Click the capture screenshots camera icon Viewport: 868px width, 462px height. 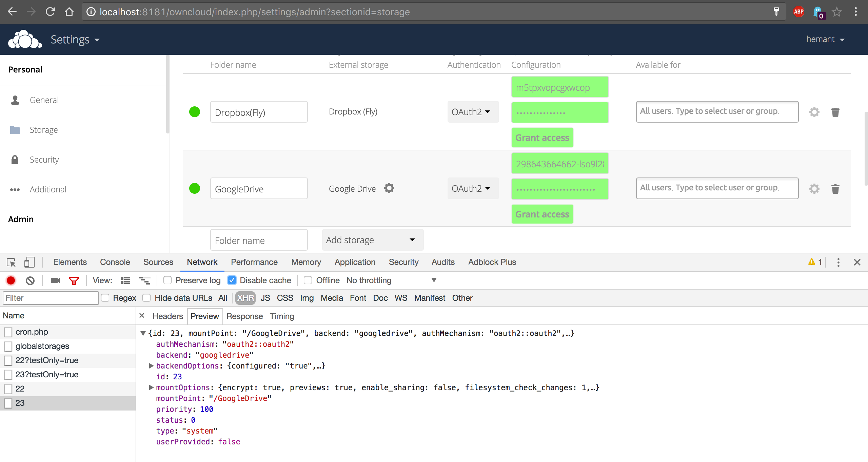click(55, 280)
